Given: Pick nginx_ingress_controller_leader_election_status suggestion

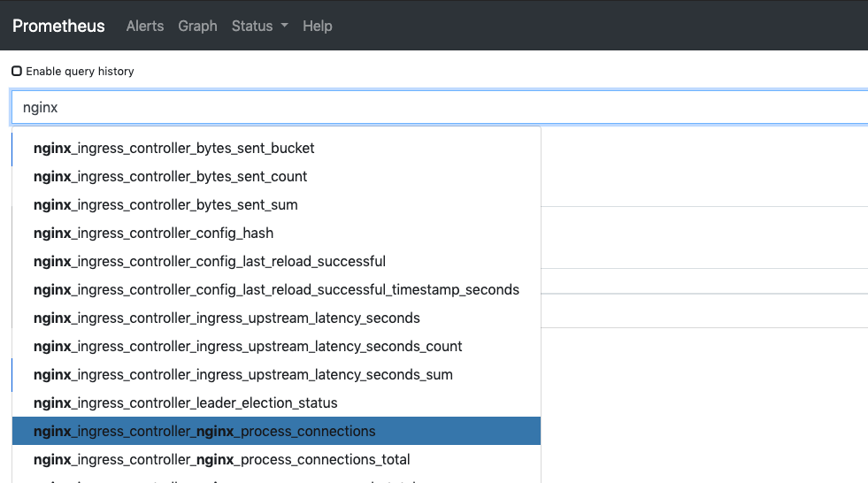Looking at the screenshot, I should [x=186, y=402].
